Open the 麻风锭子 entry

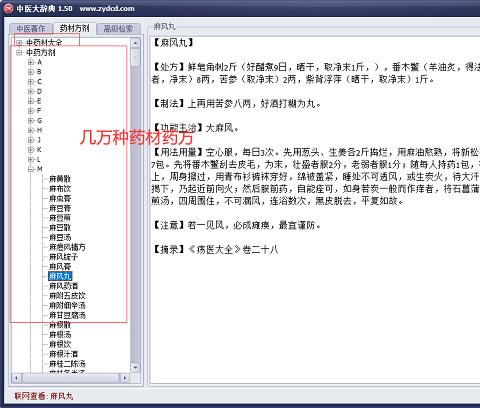point(63,257)
